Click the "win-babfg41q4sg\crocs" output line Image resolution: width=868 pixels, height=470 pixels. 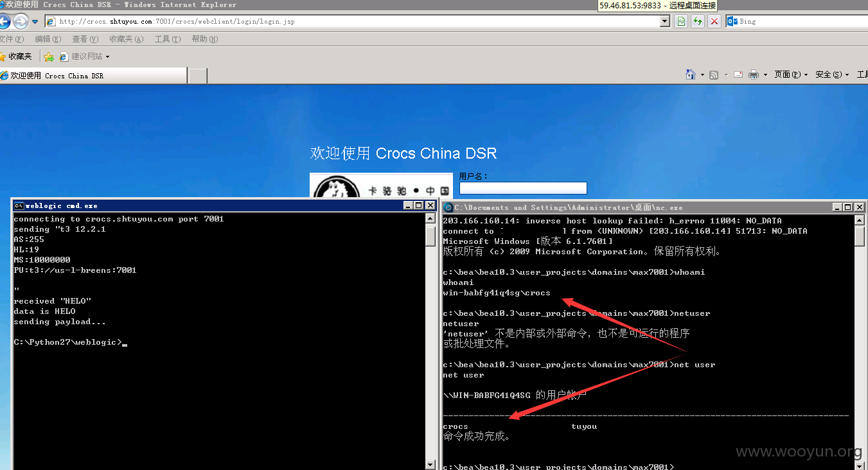[497, 293]
